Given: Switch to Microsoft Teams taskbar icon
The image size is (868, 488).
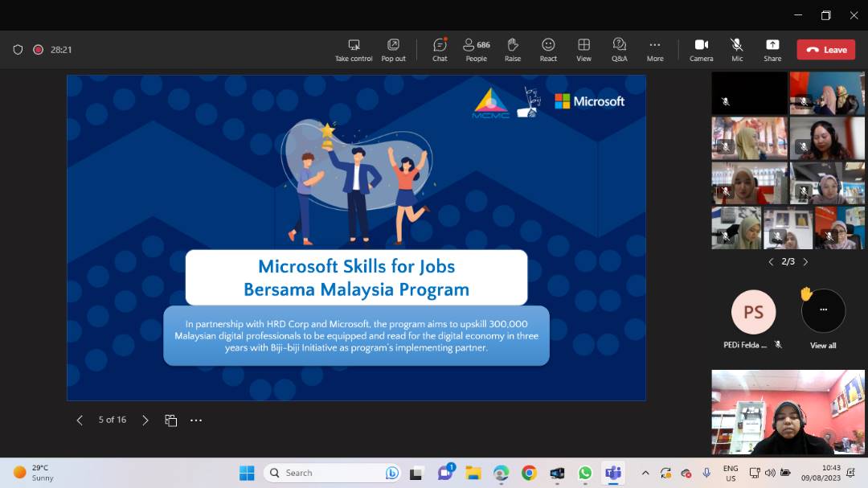Looking at the screenshot, I should point(612,473).
